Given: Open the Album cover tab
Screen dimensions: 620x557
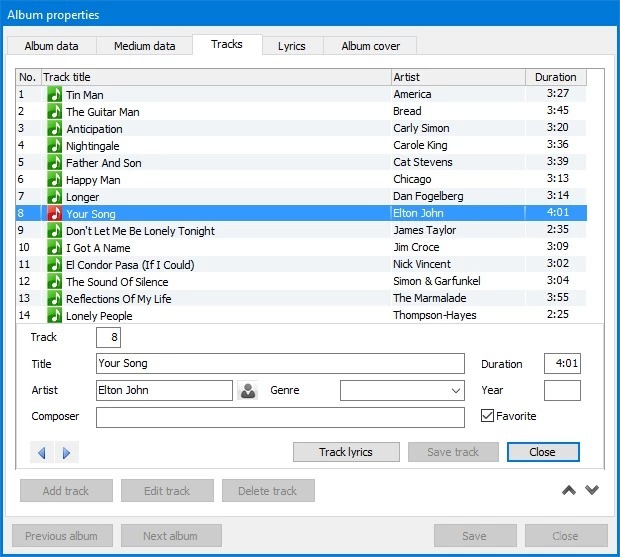Looking at the screenshot, I should coord(370,46).
